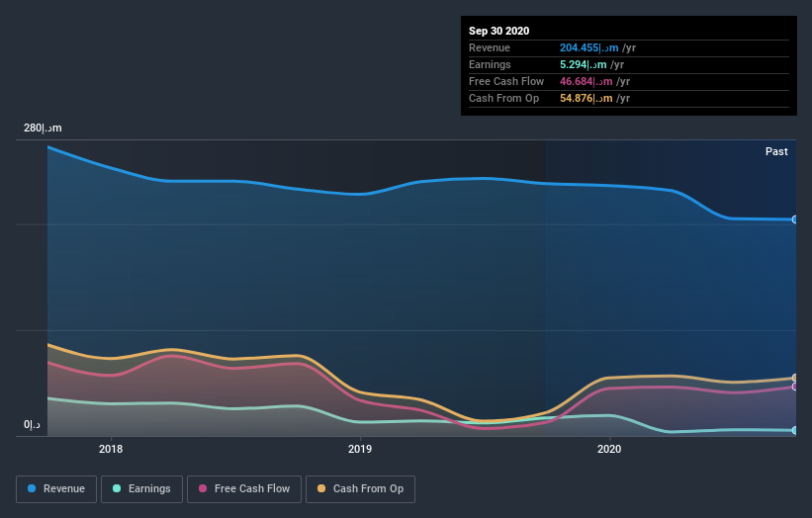Click the 2019 x-axis label

pyautogui.click(x=360, y=449)
